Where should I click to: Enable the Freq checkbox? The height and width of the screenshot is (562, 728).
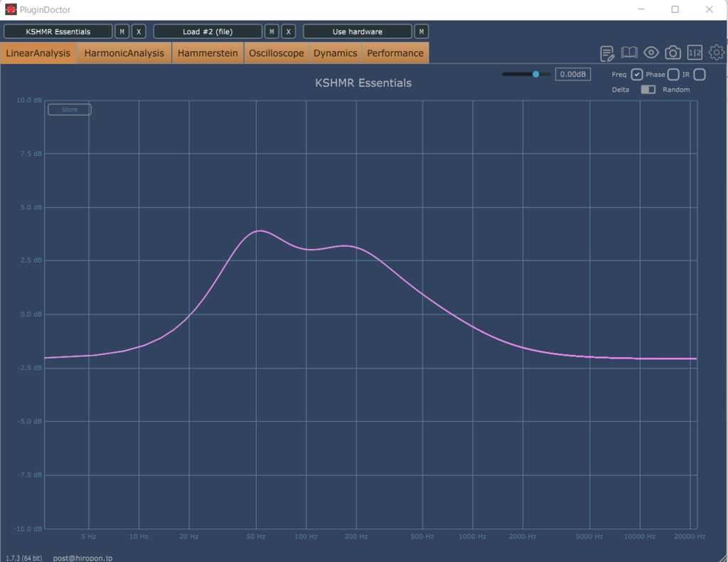636,74
